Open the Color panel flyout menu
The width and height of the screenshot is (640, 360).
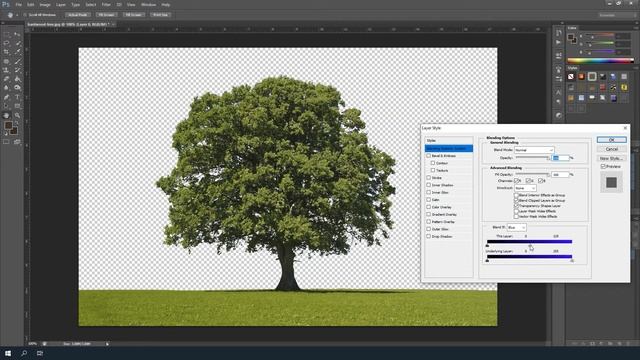(636, 28)
